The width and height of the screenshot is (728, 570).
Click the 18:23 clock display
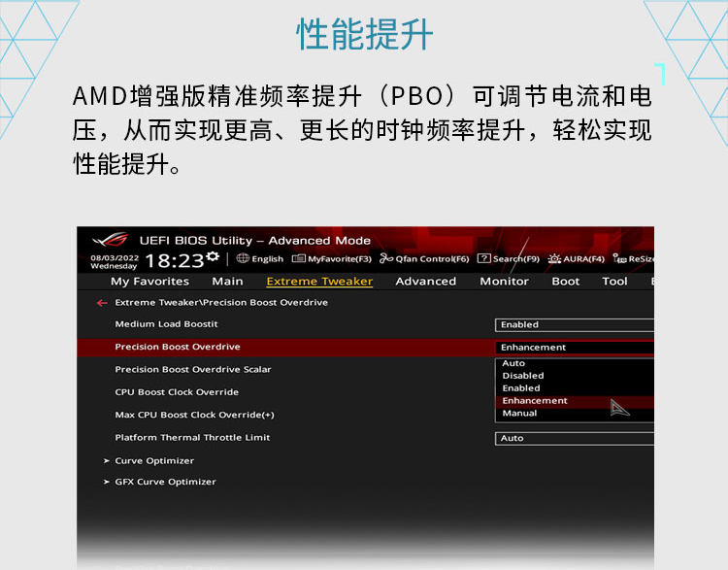(175, 260)
